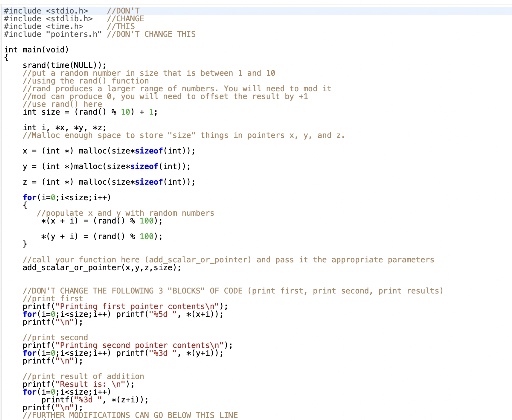Select the sizeof keyword in the y malloc line
The image size is (512, 420).
pyautogui.click(x=144, y=166)
